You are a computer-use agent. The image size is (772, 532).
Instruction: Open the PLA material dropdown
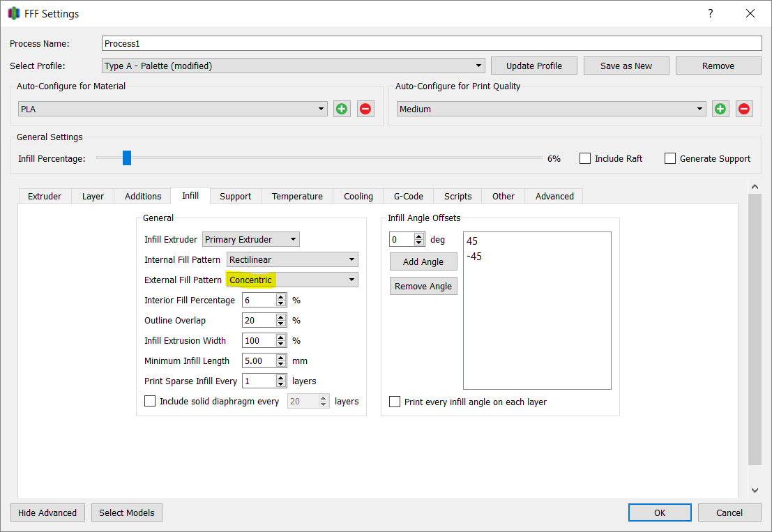click(173, 109)
